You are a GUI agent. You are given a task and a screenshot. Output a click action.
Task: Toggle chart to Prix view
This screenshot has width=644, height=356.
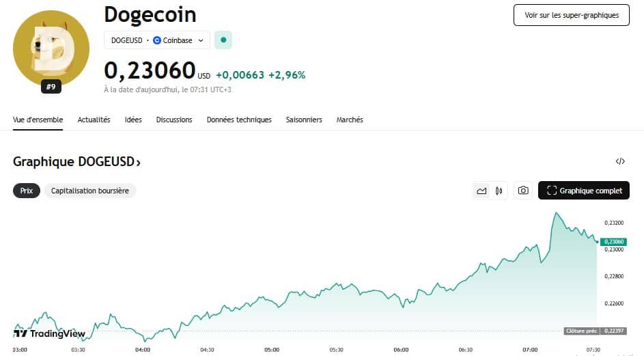(x=27, y=191)
